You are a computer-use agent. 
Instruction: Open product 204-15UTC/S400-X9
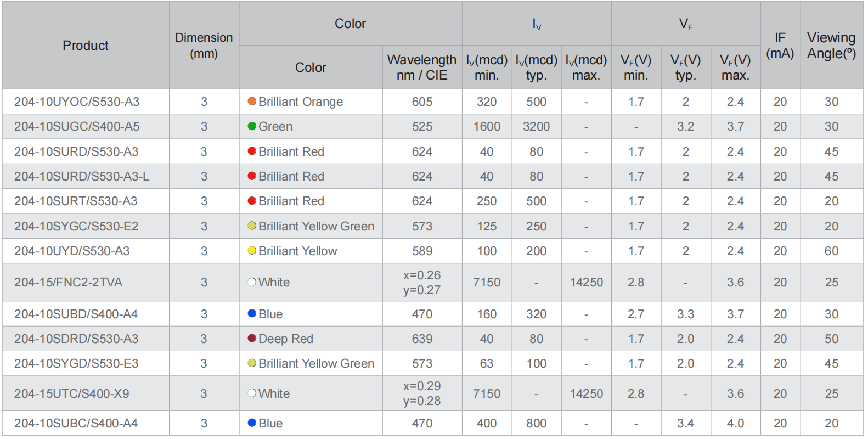(x=72, y=393)
